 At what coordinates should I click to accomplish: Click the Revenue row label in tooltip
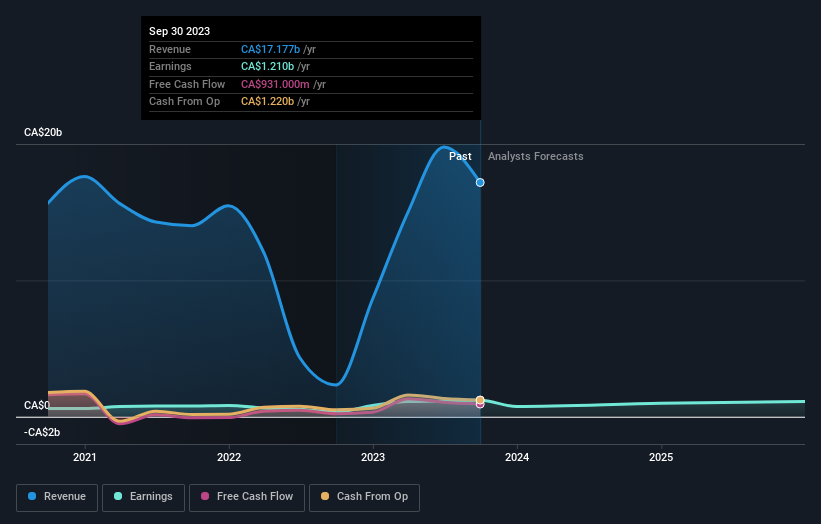(x=170, y=49)
